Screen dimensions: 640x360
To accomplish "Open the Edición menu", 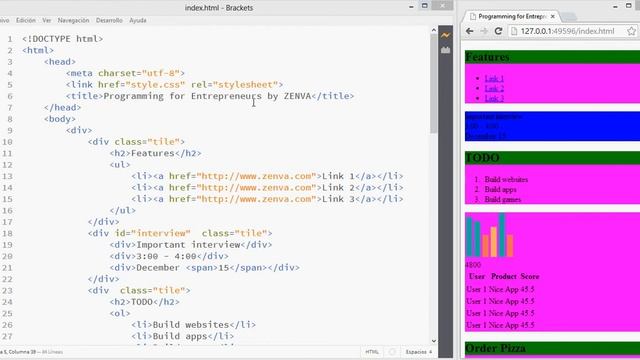I will [26, 20].
